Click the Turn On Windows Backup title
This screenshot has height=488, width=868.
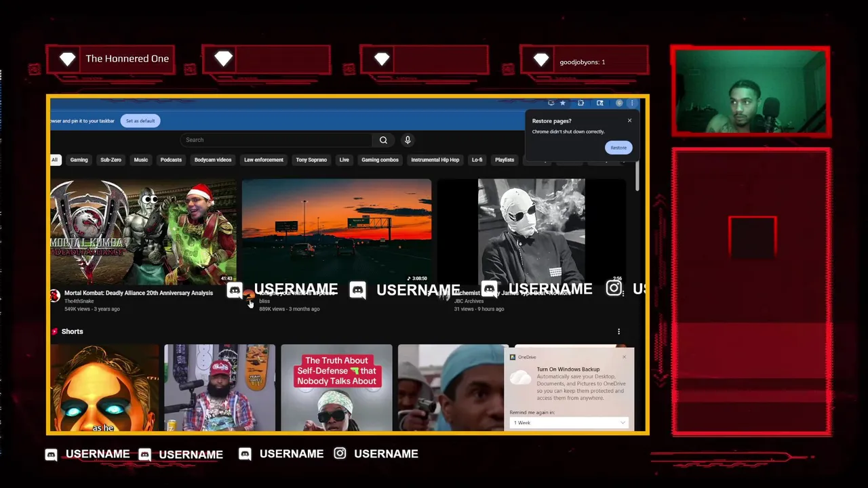(568, 369)
